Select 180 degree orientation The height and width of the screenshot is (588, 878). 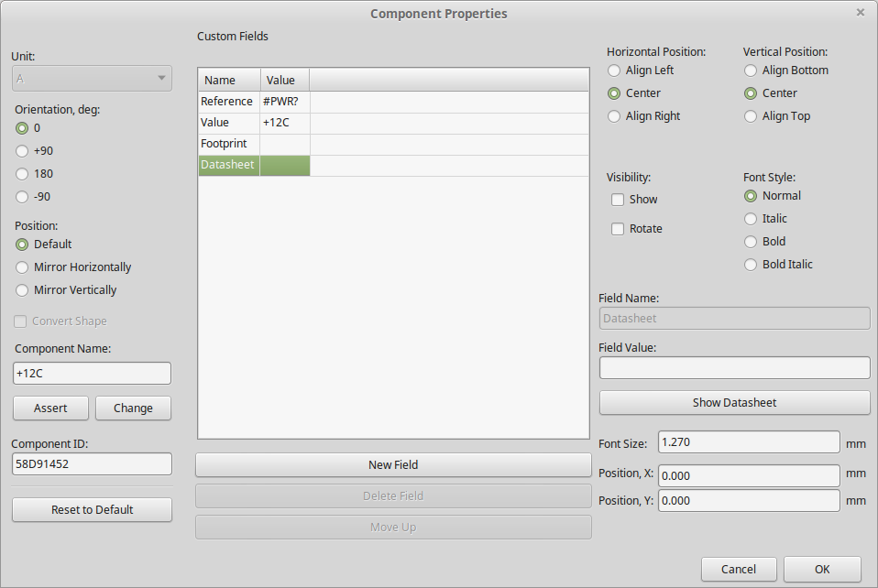[x=23, y=174]
